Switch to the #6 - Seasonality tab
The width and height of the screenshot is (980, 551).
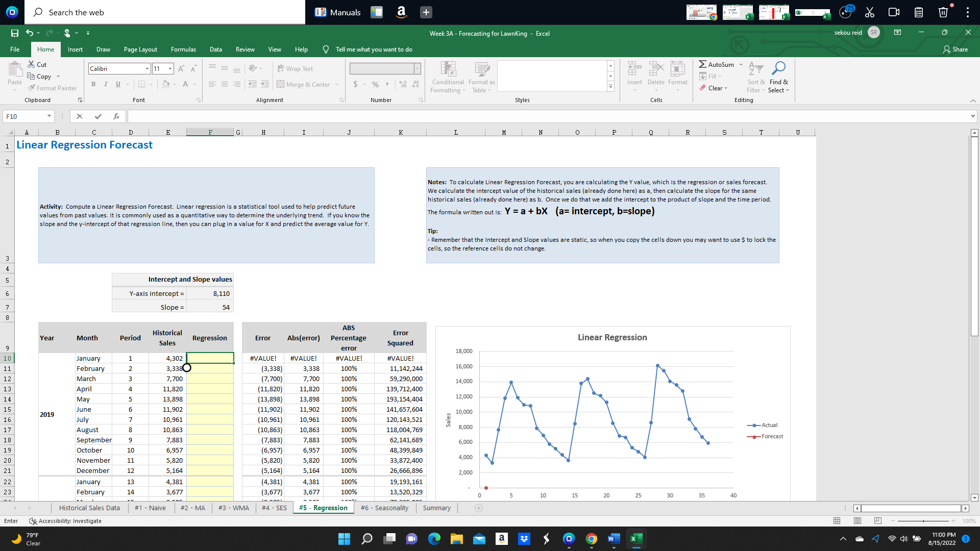tap(385, 508)
